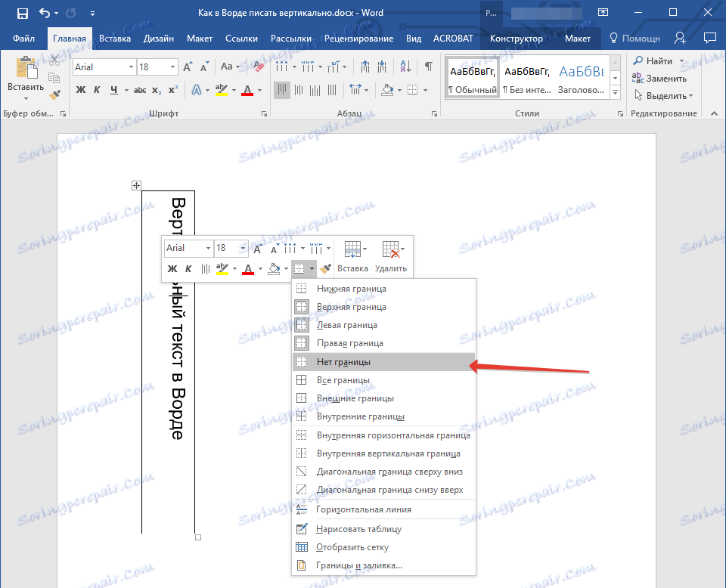Open the mini toolbar font size dropdown
726x588 pixels.
pos(243,248)
